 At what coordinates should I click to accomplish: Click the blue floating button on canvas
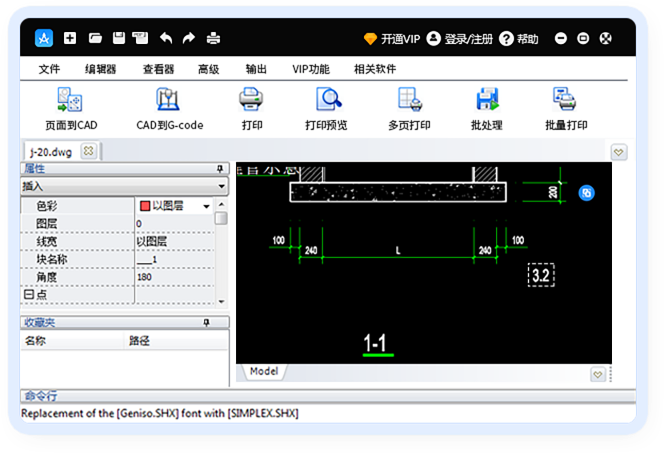pos(587,193)
